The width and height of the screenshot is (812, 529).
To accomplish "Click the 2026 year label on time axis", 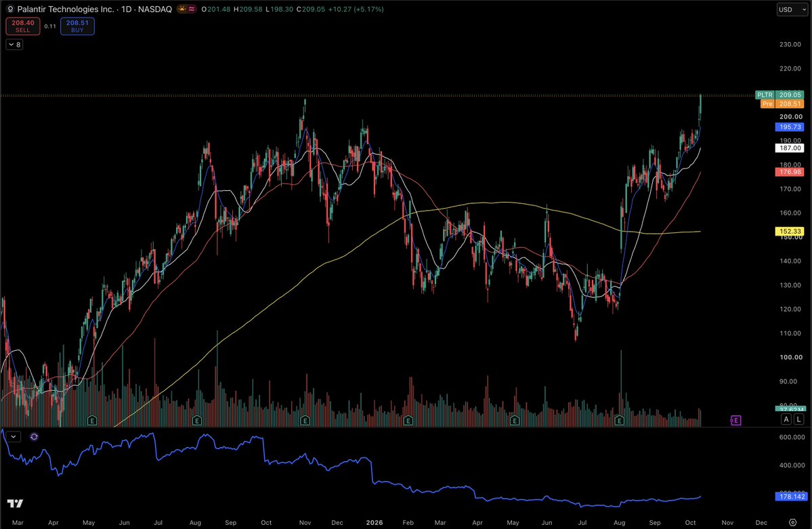I will [375, 522].
